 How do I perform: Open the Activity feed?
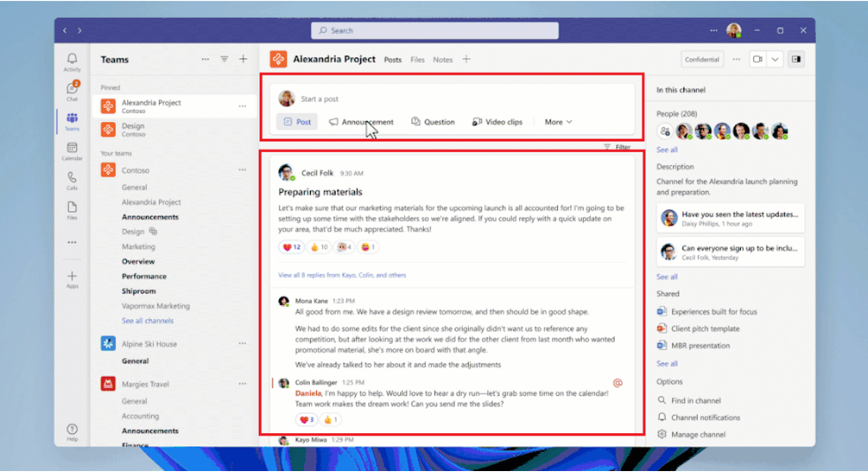click(x=72, y=62)
